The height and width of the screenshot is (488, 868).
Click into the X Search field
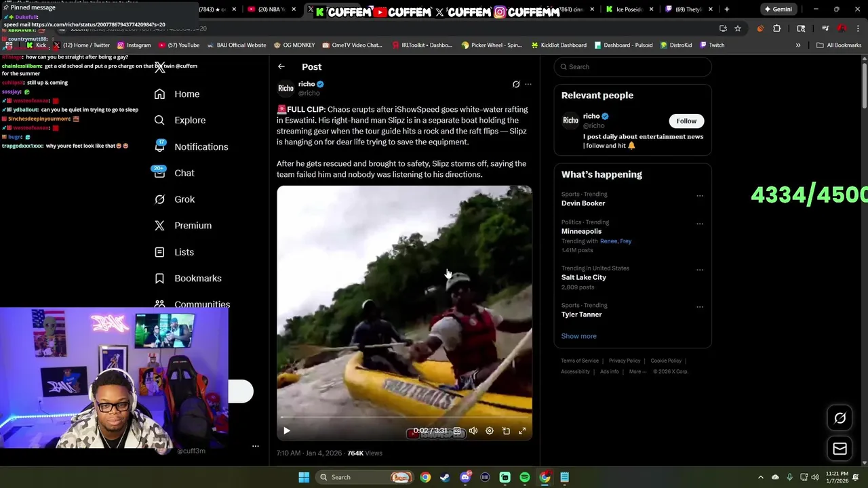pos(633,66)
